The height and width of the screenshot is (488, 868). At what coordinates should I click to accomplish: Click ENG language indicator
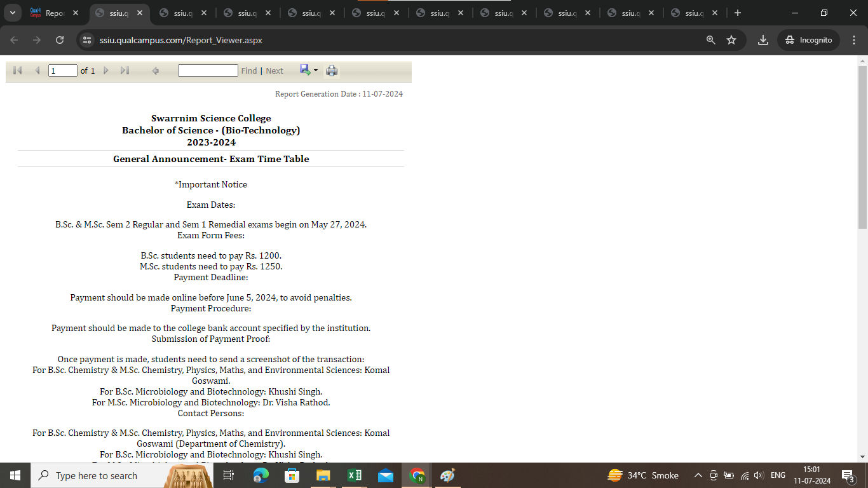click(x=778, y=475)
